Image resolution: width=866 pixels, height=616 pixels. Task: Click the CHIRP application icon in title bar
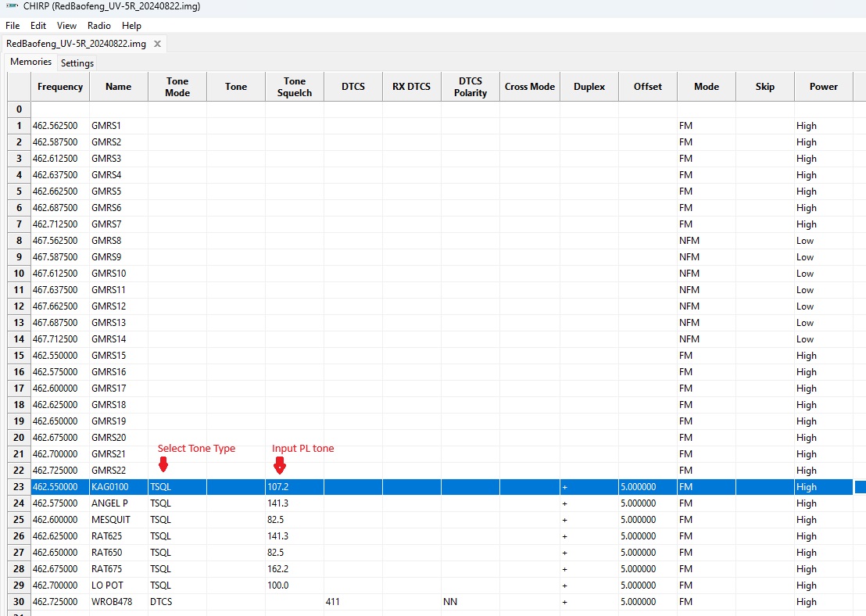[12, 6]
